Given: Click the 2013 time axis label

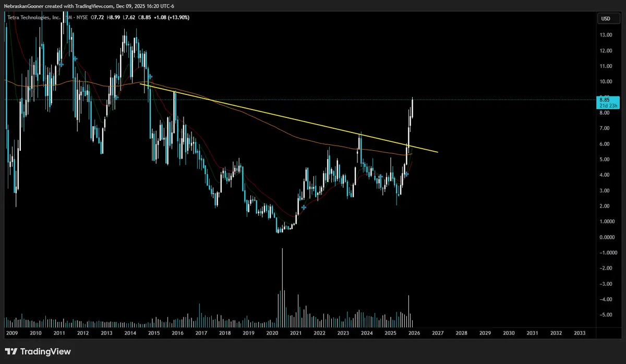Looking at the screenshot, I should click(106, 333).
